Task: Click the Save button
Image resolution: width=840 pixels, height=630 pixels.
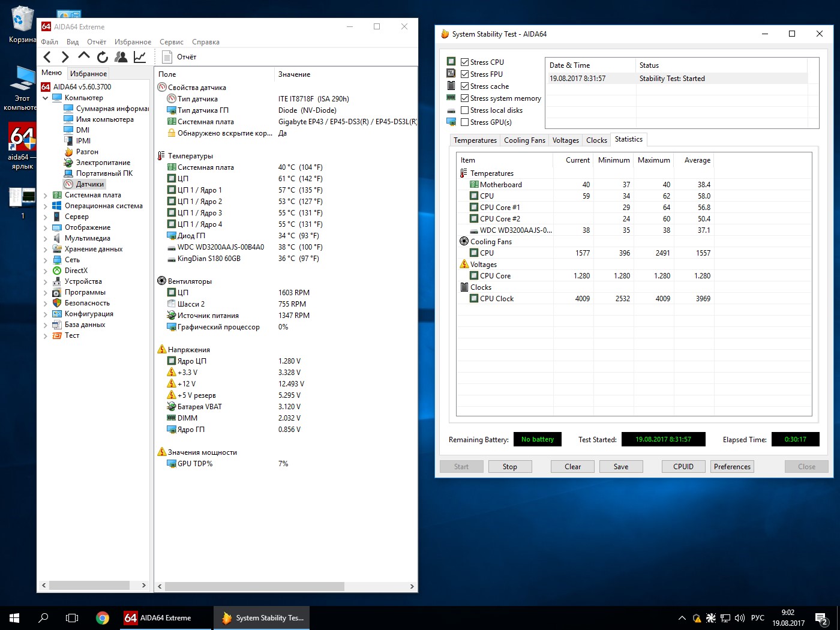Action: [621, 467]
